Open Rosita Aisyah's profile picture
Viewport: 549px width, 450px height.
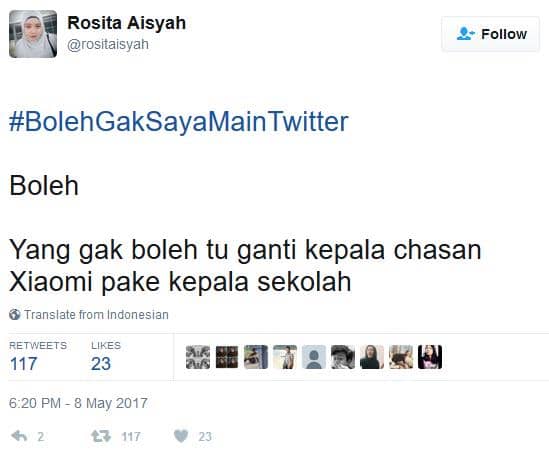tap(33, 34)
